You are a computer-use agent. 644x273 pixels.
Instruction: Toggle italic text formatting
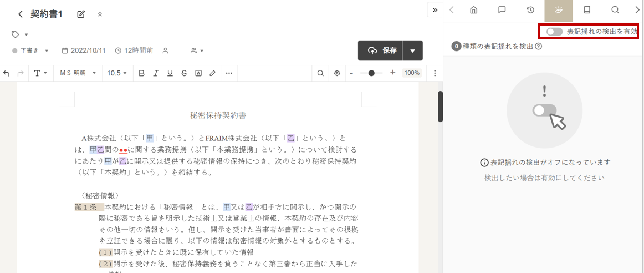(x=156, y=73)
